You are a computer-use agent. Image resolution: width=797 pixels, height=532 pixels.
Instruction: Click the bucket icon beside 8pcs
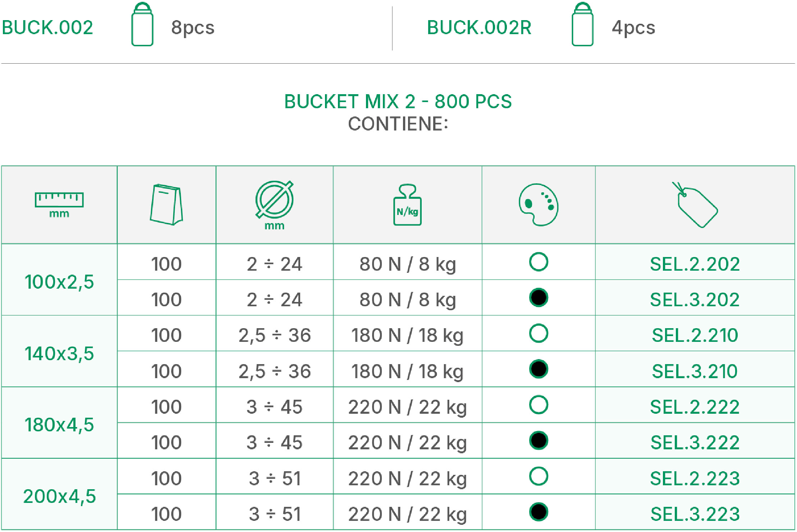click(x=142, y=24)
